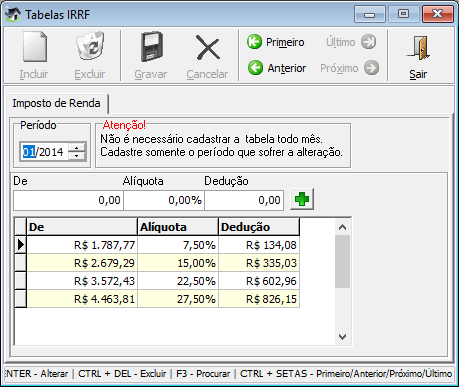Click the Cancelar X icon
This screenshot has height=387, width=459.
(208, 47)
